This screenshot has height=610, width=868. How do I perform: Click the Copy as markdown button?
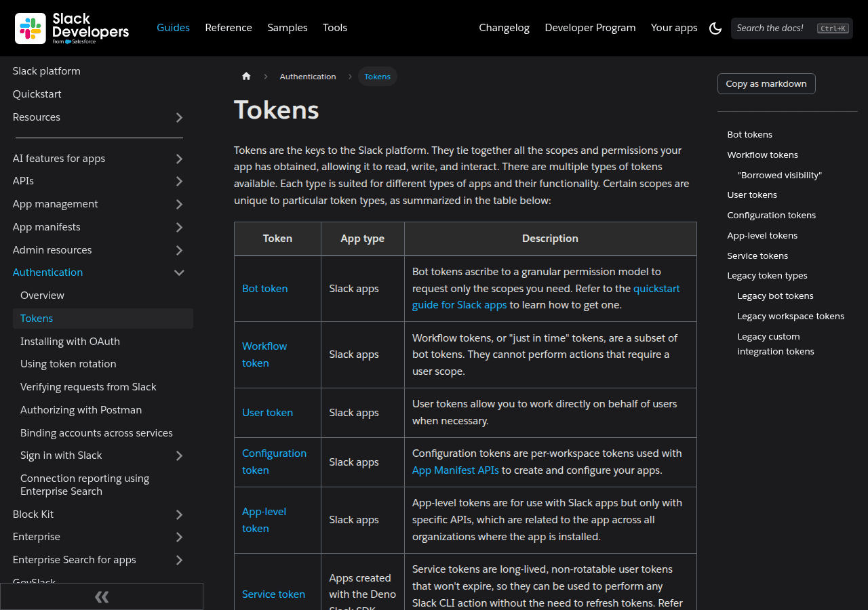pos(766,83)
